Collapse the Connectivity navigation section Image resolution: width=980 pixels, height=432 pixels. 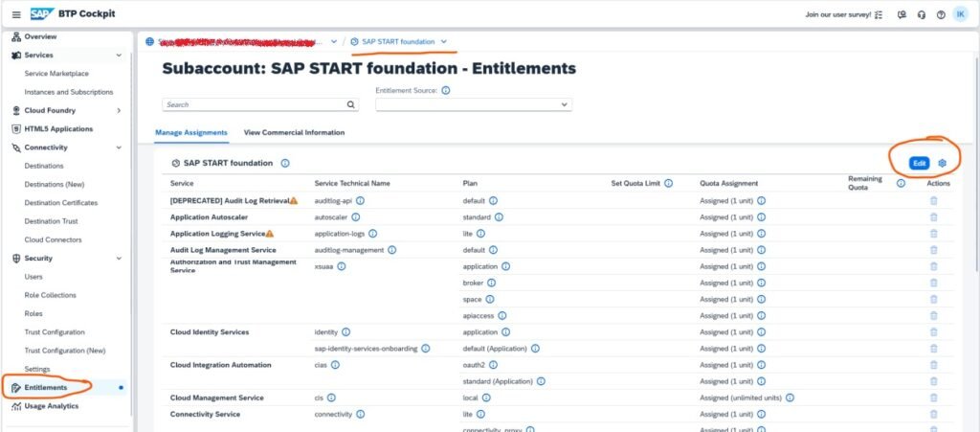click(x=119, y=148)
